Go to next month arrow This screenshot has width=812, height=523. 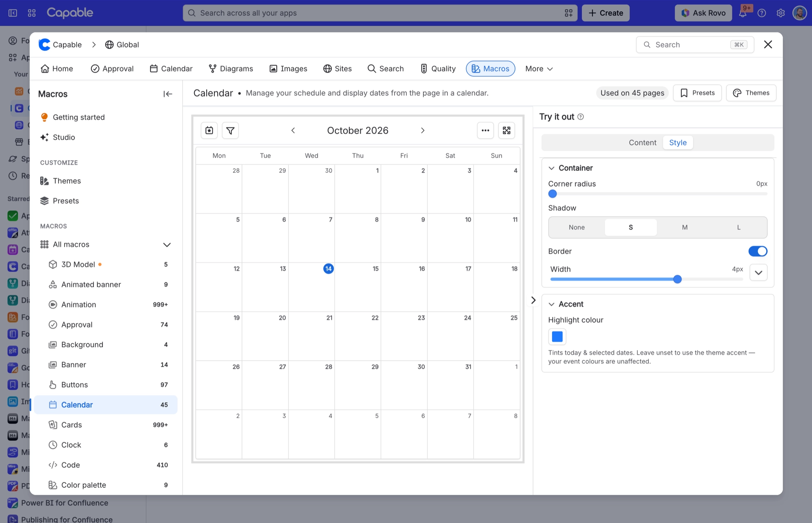pyautogui.click(x=423, y=130)
